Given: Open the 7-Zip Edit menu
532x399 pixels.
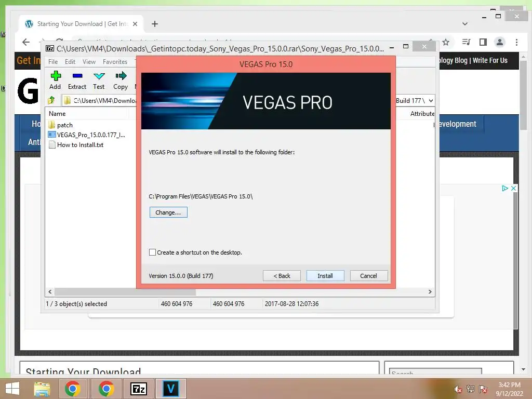Looking at the screenshot, I should tap(70, 62).
